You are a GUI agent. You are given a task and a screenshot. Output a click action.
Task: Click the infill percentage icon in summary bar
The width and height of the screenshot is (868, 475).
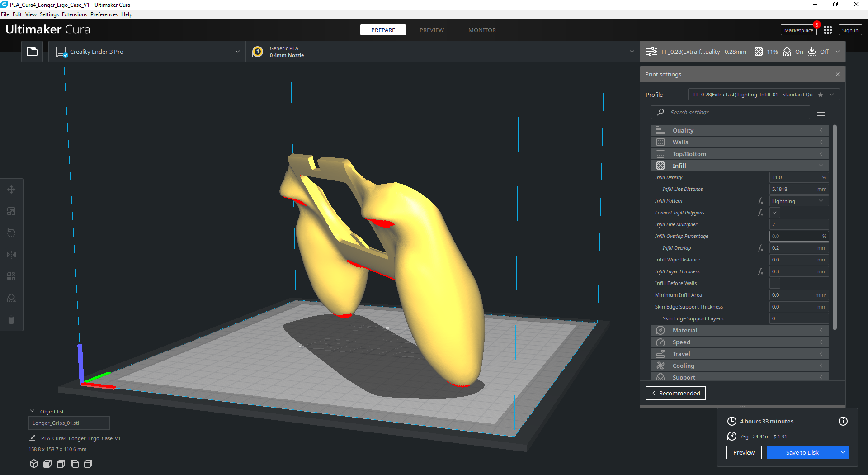[x=759, y=52]
